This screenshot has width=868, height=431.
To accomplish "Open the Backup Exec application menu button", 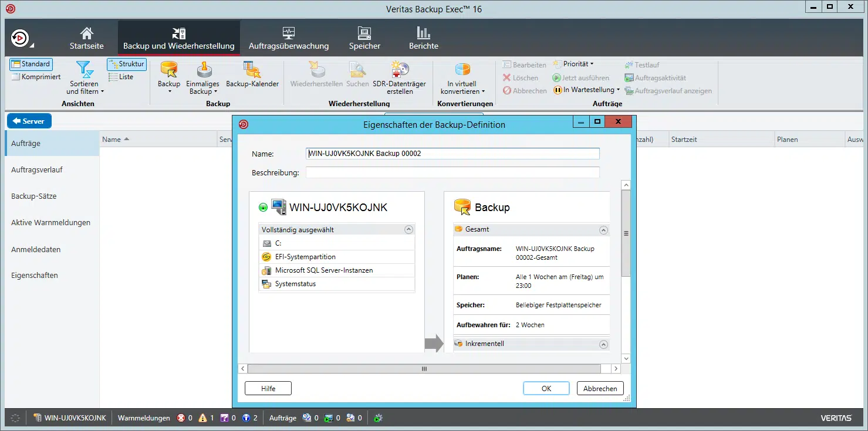I will pyautogui.click(x=21, y=38).
